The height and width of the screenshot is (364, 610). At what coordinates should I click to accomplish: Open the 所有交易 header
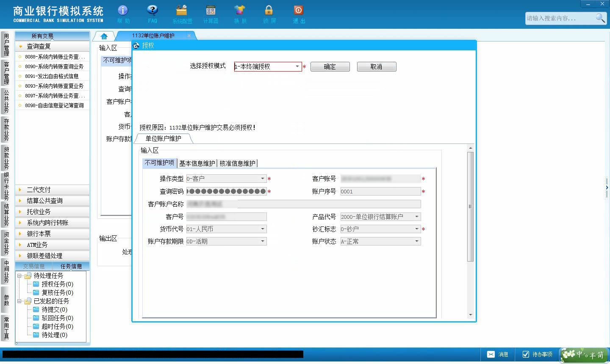click(x=53, y=36)
